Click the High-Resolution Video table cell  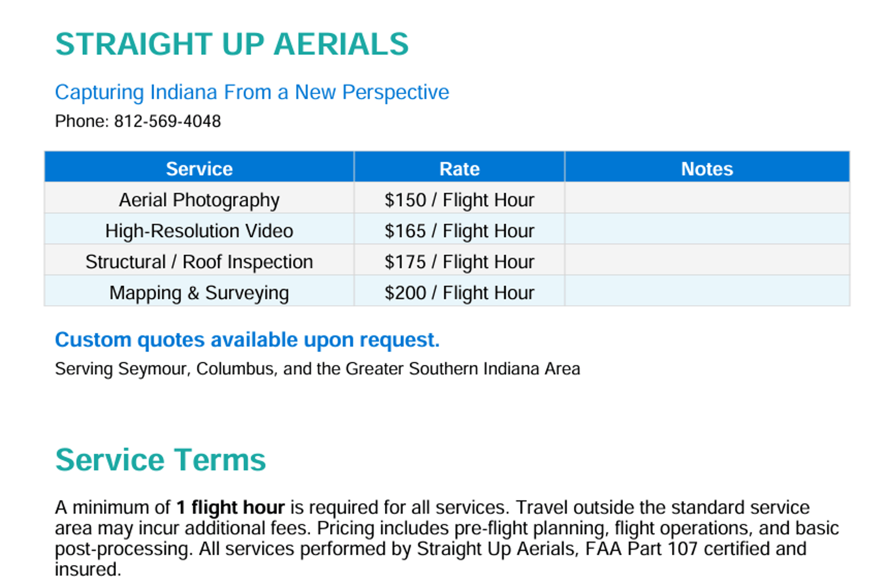coord(199,231)
